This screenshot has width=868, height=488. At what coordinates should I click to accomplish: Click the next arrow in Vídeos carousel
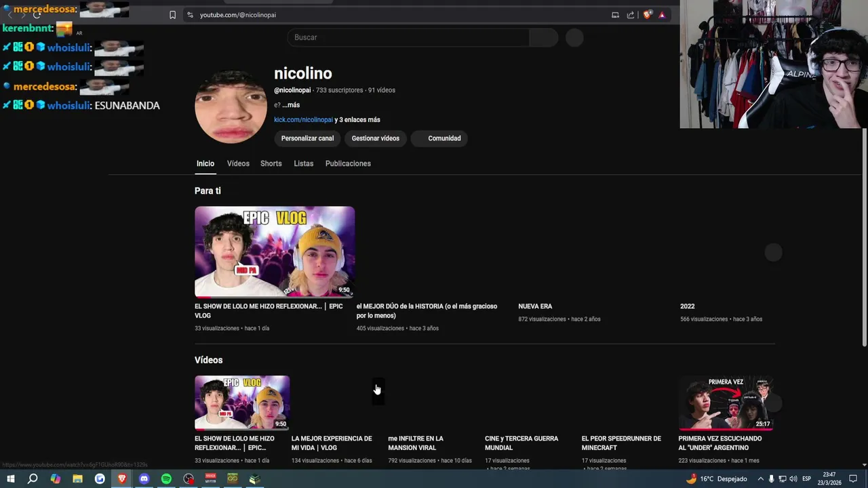tap(773, 403)
